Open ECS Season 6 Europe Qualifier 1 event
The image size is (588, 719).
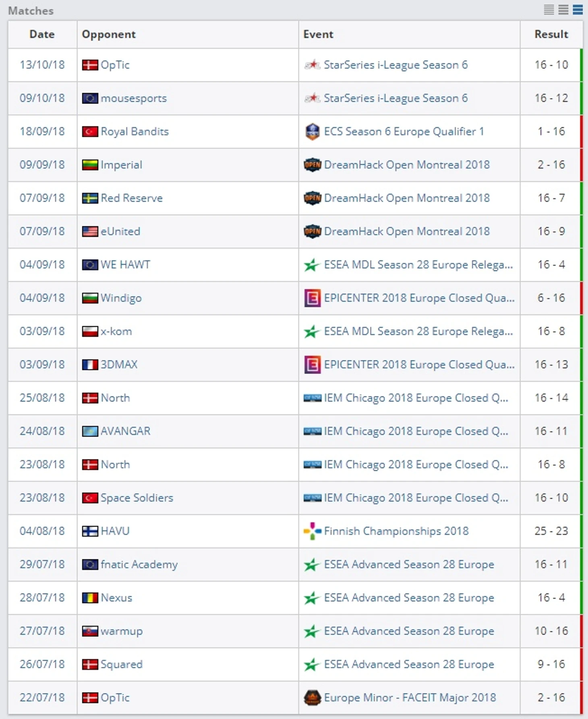[x=404, y=132]
